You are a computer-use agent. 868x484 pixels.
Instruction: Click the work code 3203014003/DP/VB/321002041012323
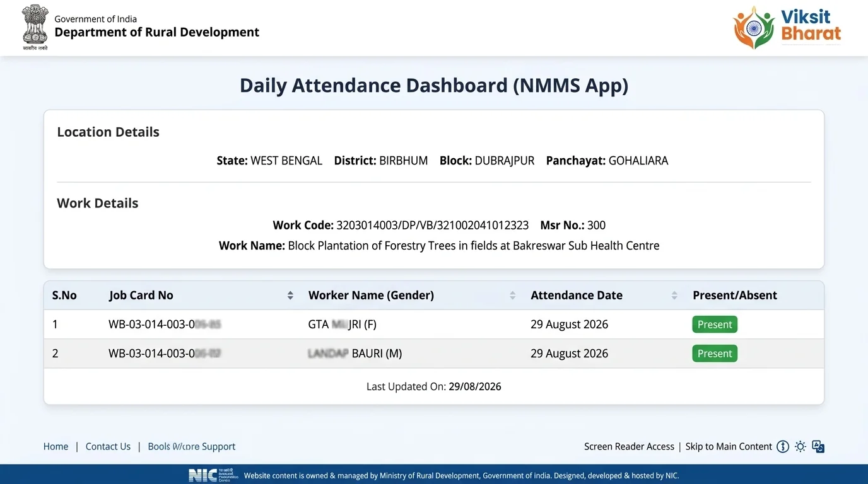[x=433, y=226]
